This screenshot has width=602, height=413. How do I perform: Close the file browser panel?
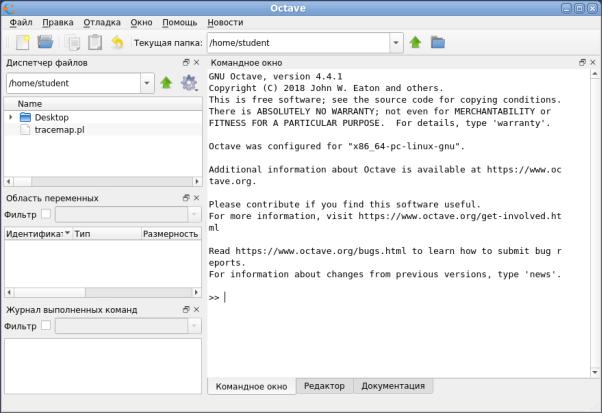click(x=197, y=62)
